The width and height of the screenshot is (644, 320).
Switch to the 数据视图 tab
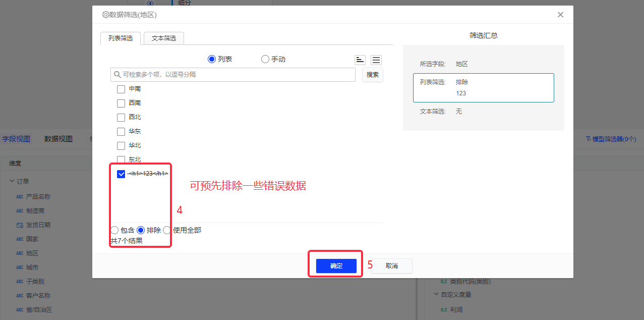[58, 139]
